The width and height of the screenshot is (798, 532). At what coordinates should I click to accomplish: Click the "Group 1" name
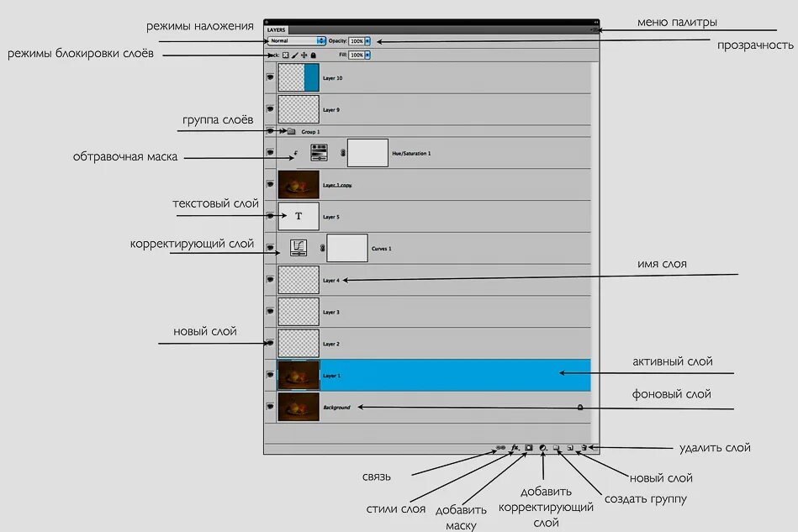(x=310, y=132)
